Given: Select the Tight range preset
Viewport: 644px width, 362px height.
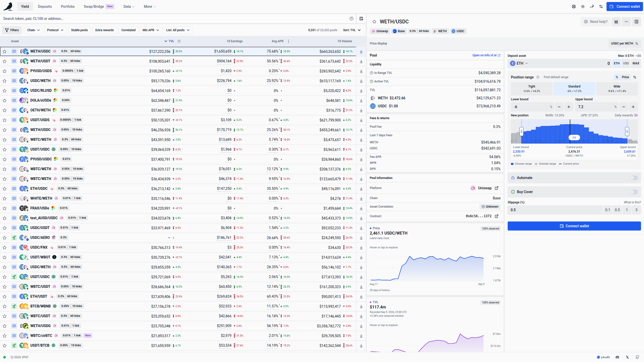Looking at the screenshot, I should point(532,88).
